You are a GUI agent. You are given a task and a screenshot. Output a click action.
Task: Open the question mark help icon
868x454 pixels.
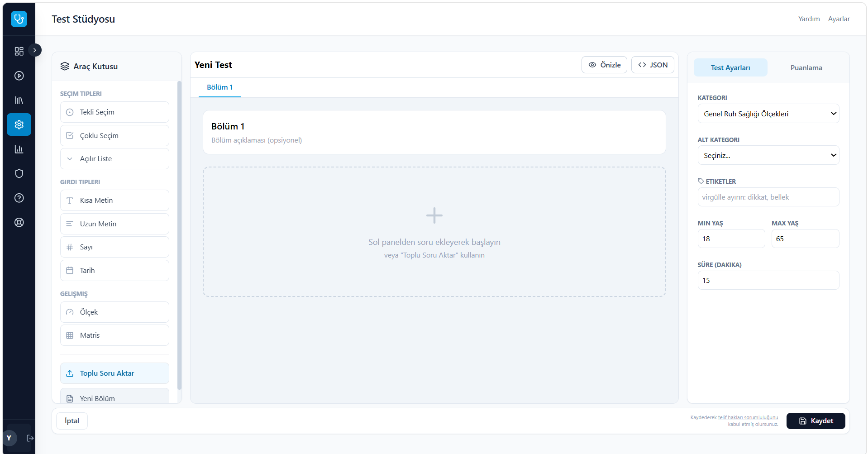tap(19, 198)
